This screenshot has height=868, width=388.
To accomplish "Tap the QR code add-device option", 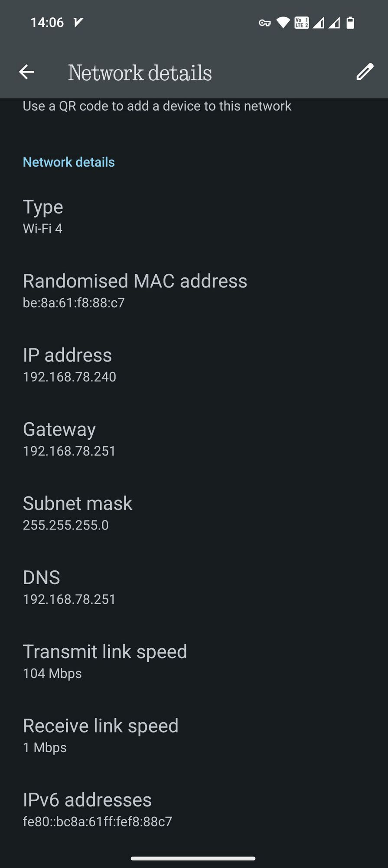I will 157,106.
